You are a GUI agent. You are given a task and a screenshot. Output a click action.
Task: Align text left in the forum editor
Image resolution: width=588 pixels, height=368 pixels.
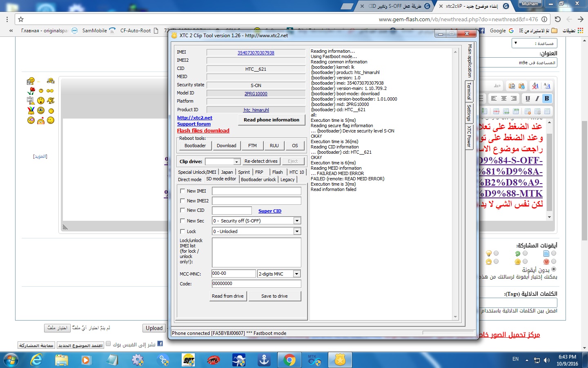(494, 99)
